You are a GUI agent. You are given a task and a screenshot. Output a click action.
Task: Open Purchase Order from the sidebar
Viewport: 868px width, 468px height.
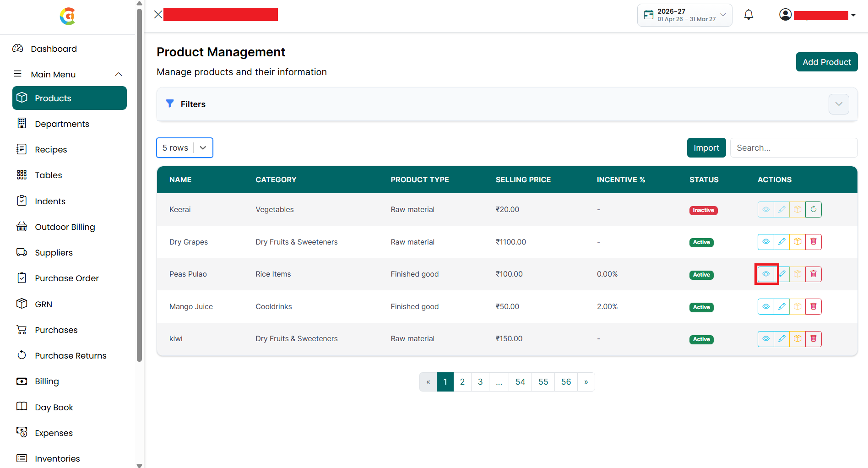[x=70, y=278]
